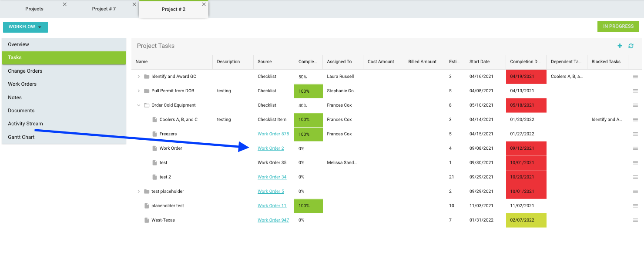Collapse the Order Cold Equipment folder

pyautogui.click(x=139, y=105)
